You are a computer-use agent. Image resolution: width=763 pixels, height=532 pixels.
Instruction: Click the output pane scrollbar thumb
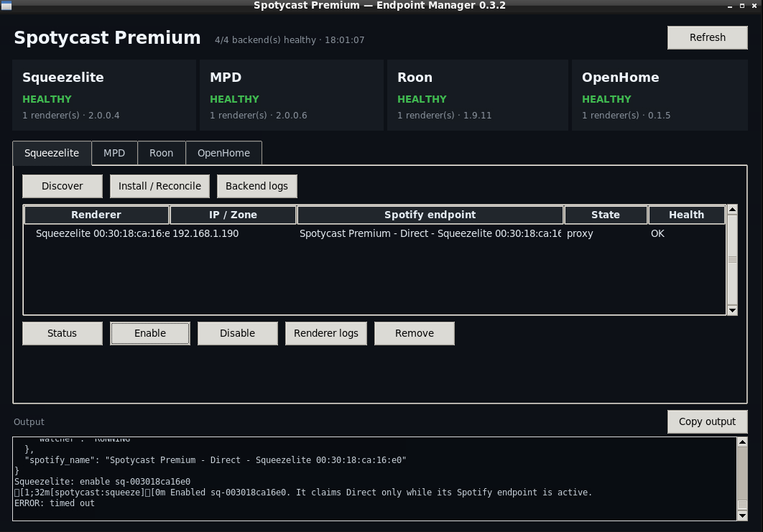point(742,504)
